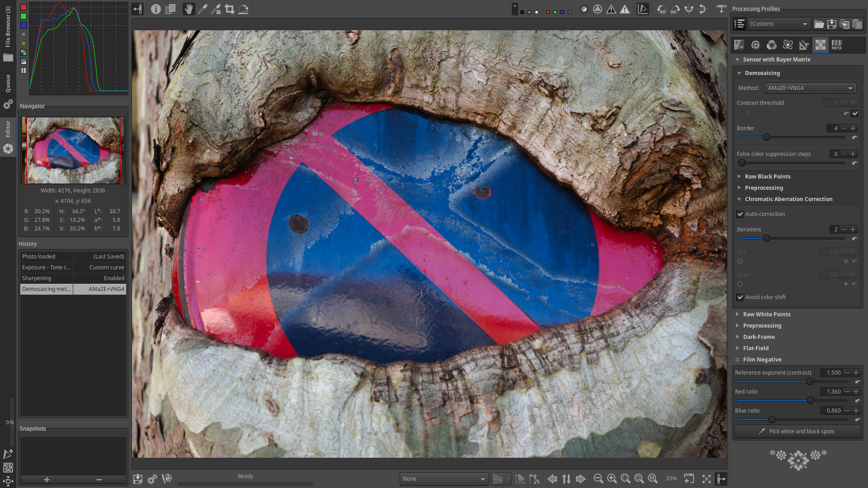The image size is (868, 488).
Task: Open the demosaicing Method dropdown
Action: [x=810, y=88]
